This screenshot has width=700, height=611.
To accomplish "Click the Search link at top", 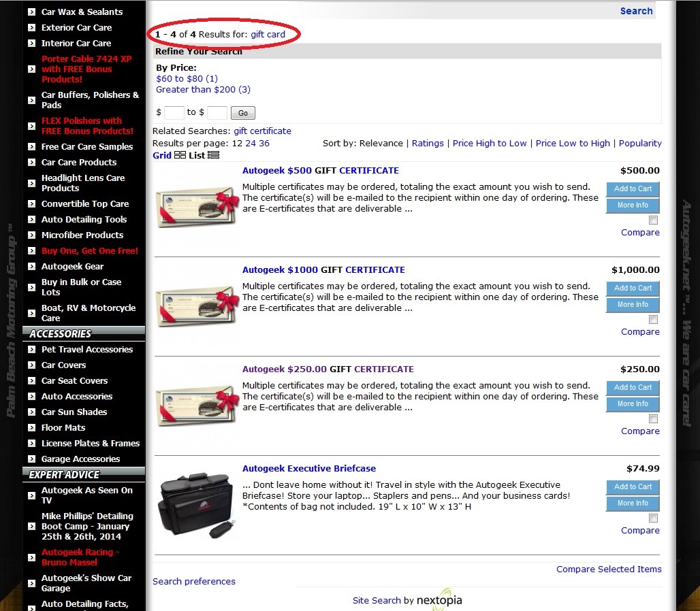I will pyautogui.click(x=636, y=11).
